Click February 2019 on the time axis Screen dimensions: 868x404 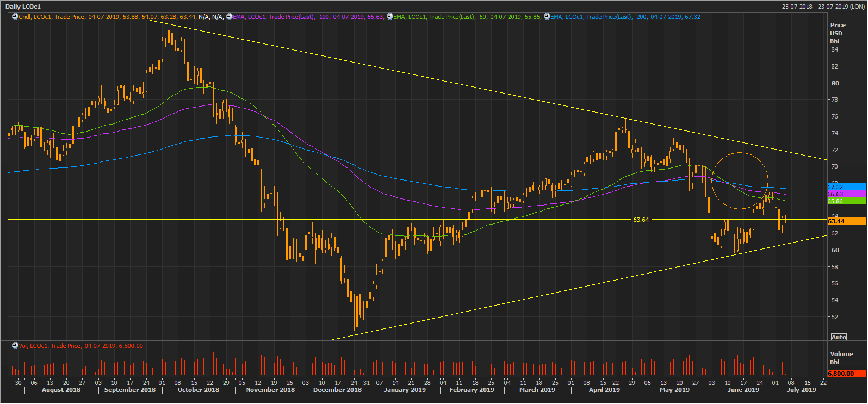pyautogui.click(x=472, y=390)
